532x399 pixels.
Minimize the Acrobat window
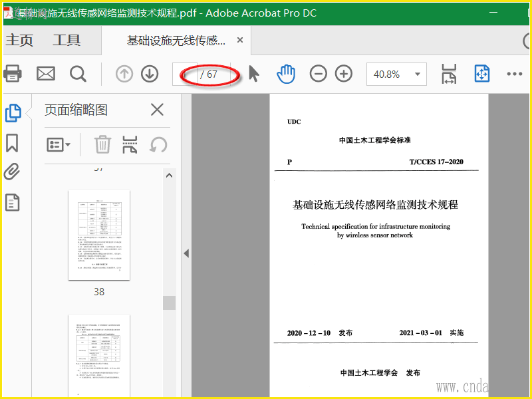493,12
